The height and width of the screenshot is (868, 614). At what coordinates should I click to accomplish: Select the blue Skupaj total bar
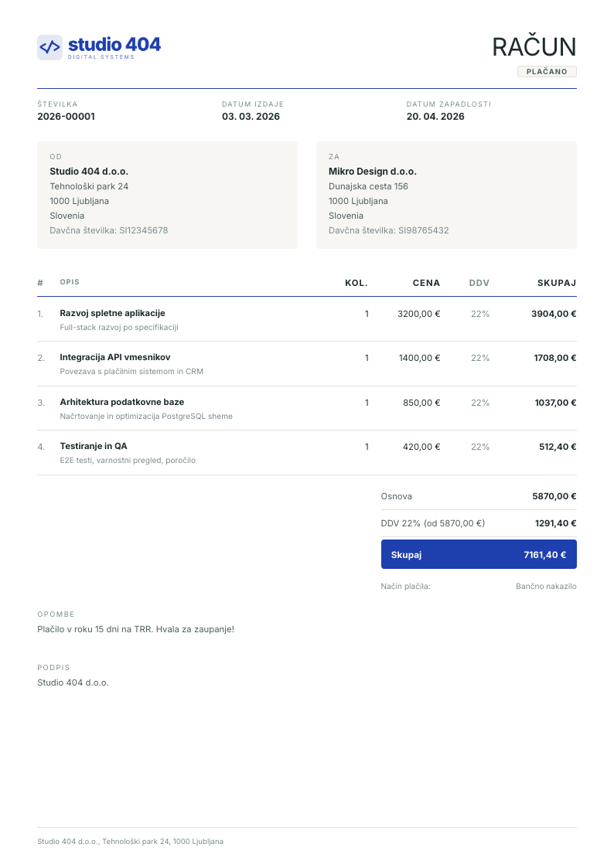pyautogui.click(x=479, y=554)
